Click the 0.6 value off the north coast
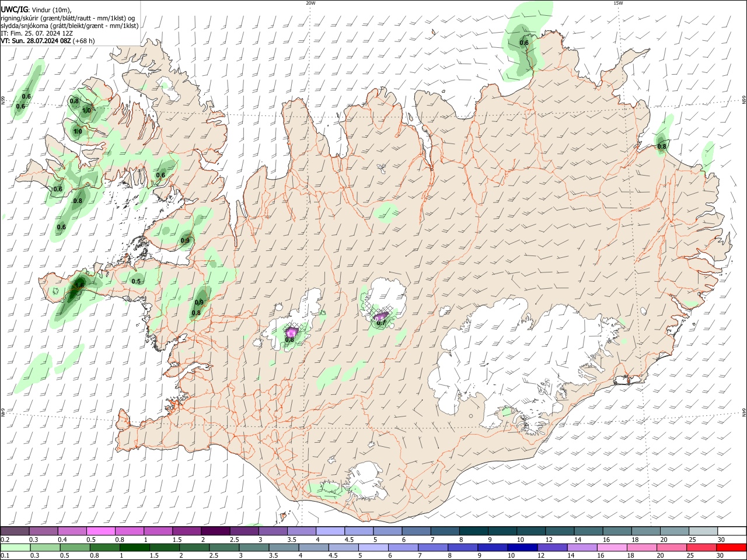The height and width of the screenshot is (560, 747). click(x=524, y=43)
